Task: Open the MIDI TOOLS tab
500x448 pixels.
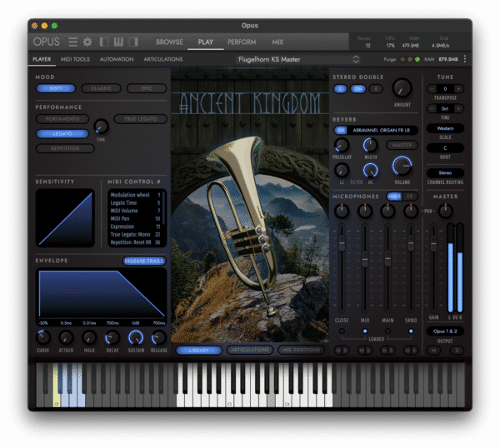Action: tap(75, 59)
